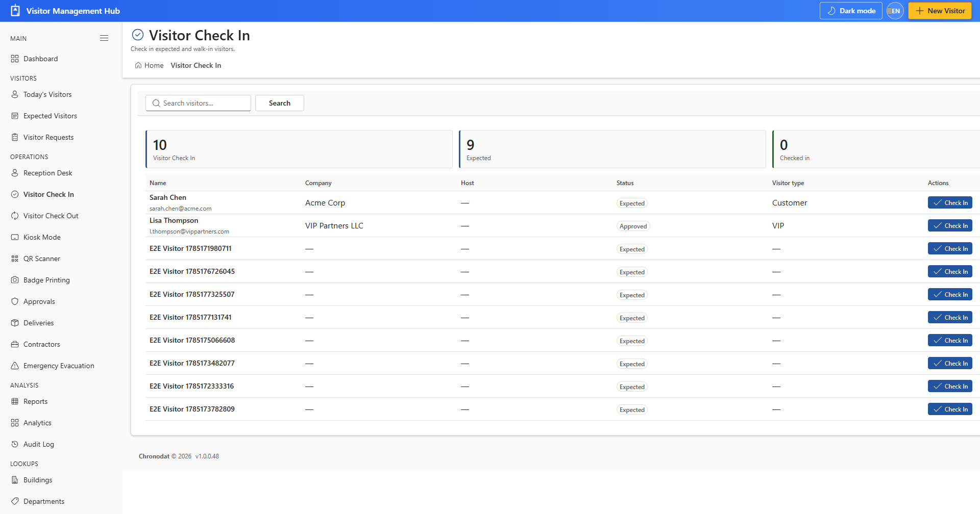980x514 pixels.
Task: Click the Search button
Action: (x=280, y=103)
